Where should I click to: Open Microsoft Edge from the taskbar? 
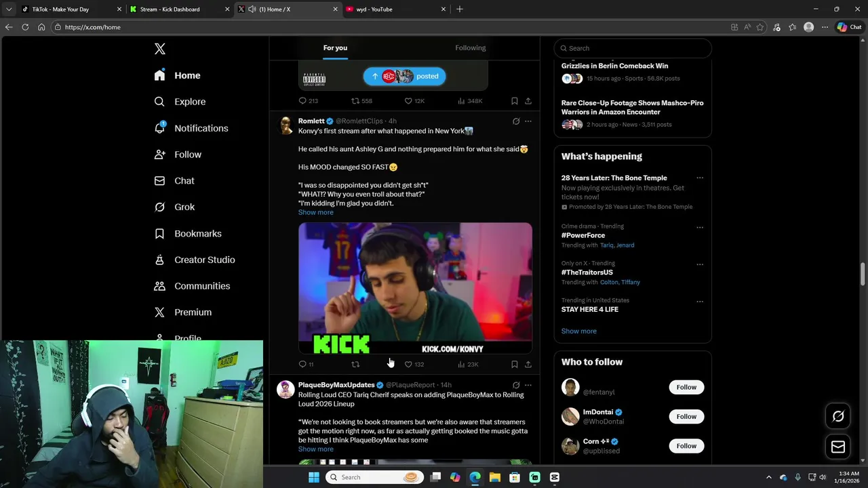[475, 477]
